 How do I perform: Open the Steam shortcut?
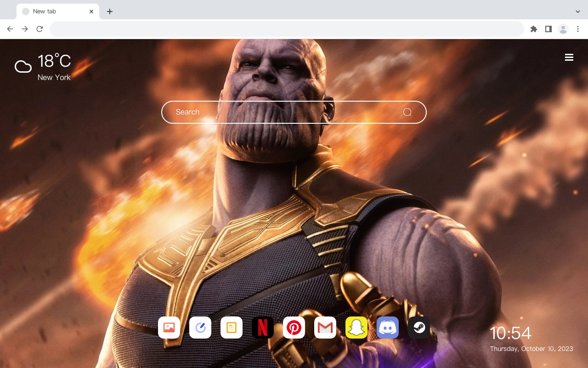point(419,328)
